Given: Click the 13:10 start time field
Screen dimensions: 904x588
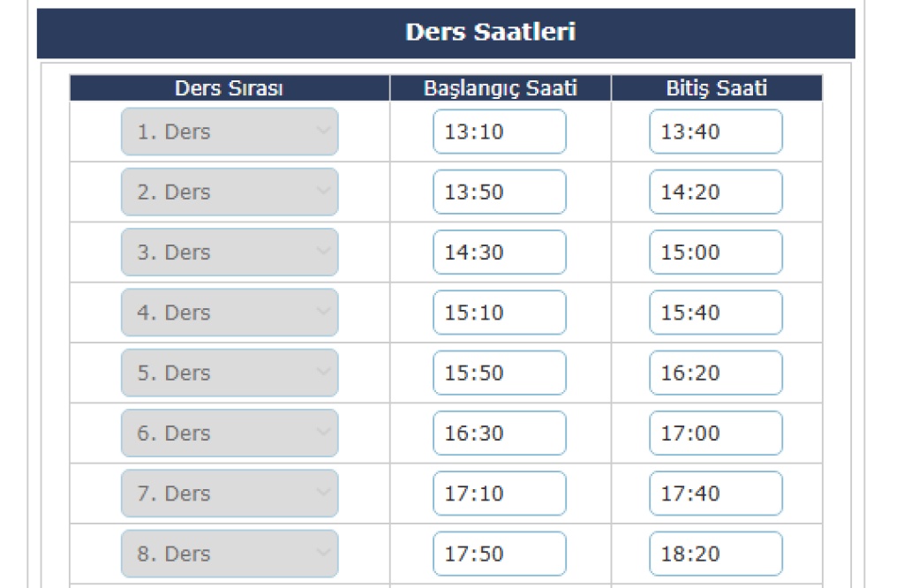Looking at the screenshot, I should 499,132.
